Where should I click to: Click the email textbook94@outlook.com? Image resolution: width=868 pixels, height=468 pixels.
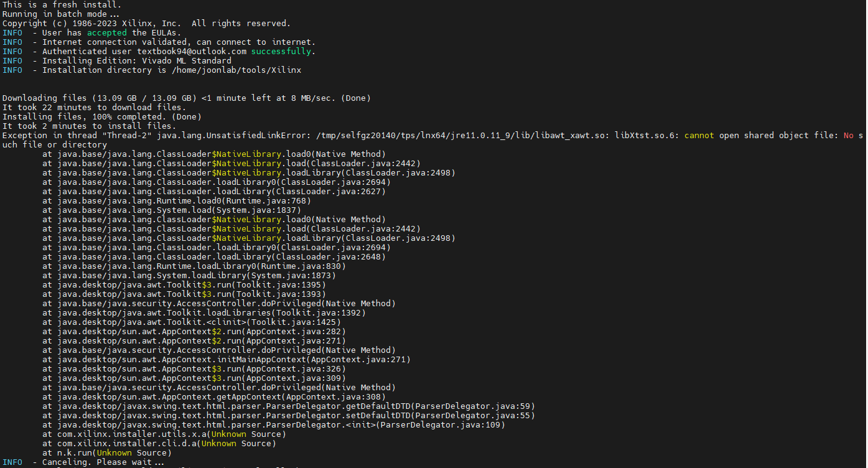point(192,52)
